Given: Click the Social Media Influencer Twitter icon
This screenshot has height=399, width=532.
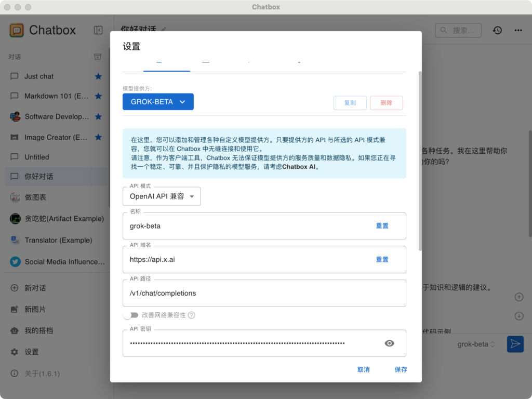Looking at the screenshot, I should [15, 262].
